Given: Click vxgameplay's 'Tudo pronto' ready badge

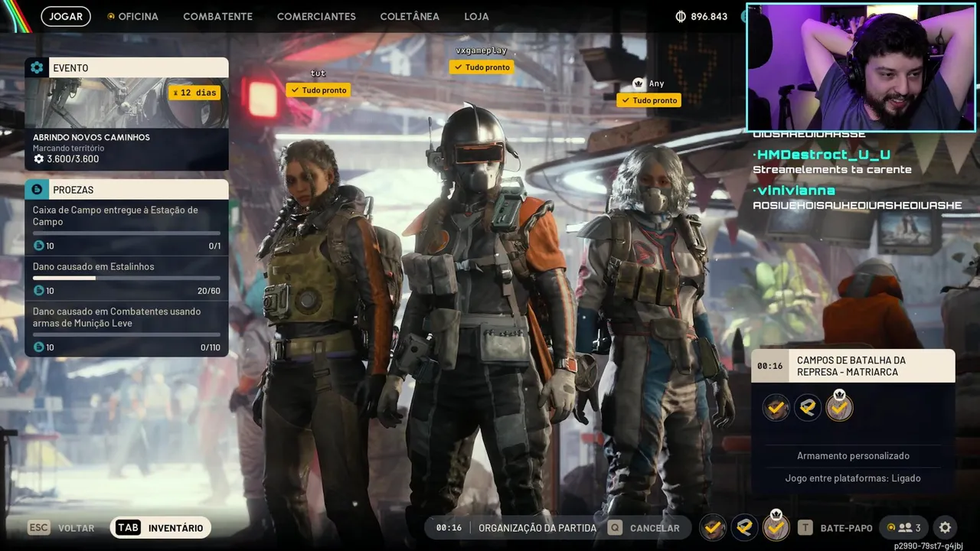Looking at the screenshot, I should [482, 67].
